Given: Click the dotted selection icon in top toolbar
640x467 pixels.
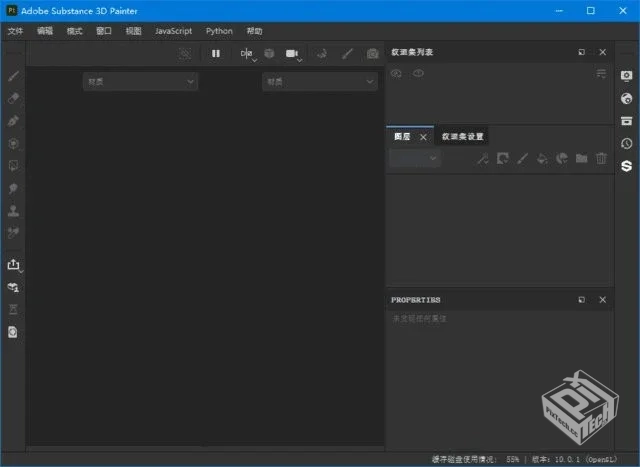Looking at the screenshot, I should (x=184, y=53).
